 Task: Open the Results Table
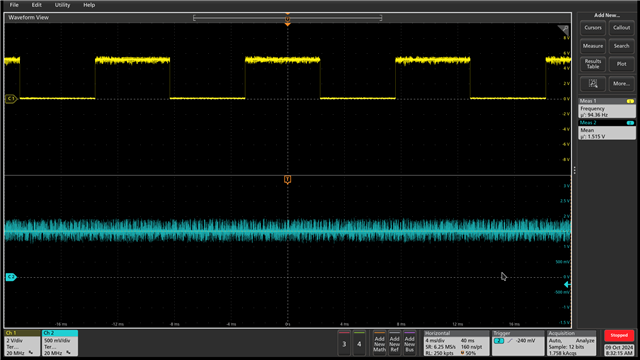pyautogui.click(x=593, y=64)
